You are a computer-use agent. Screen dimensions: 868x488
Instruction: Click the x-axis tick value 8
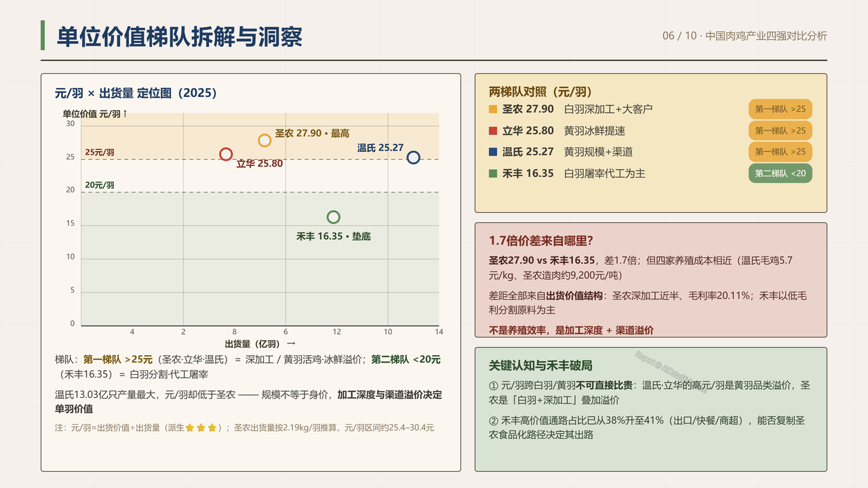point(235,331)
